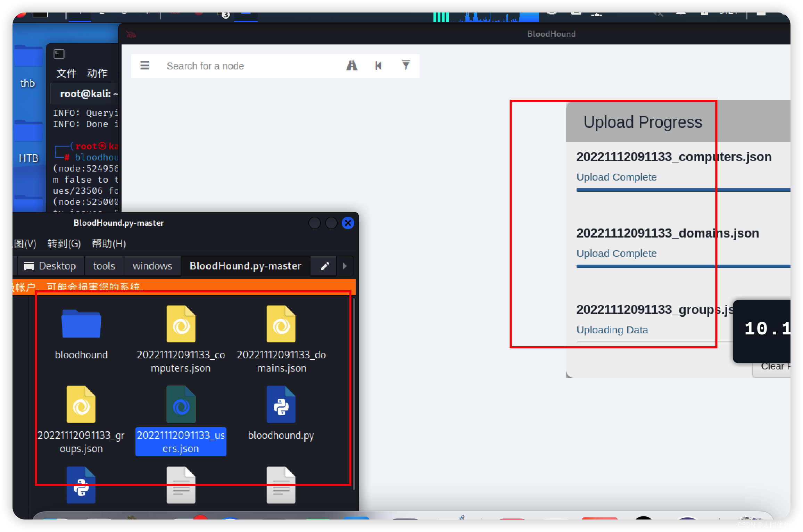Open the 文件 menu in terminal
Screen dimensions: 803x532
[x=66, y=73]
